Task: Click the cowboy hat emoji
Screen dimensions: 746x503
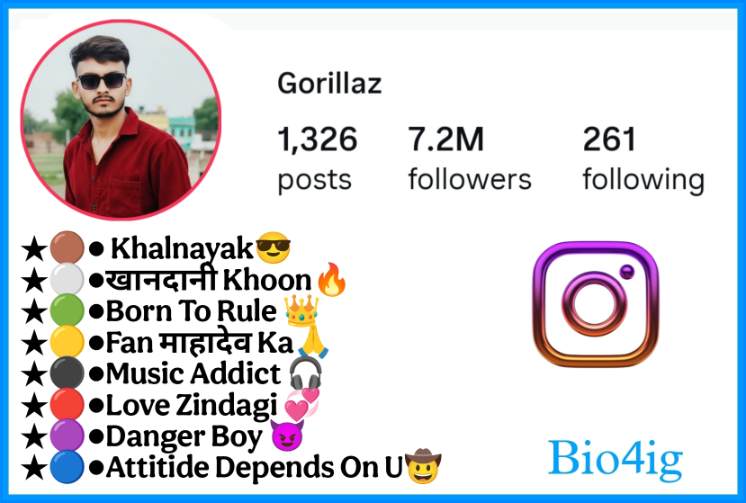Action: 423,466
